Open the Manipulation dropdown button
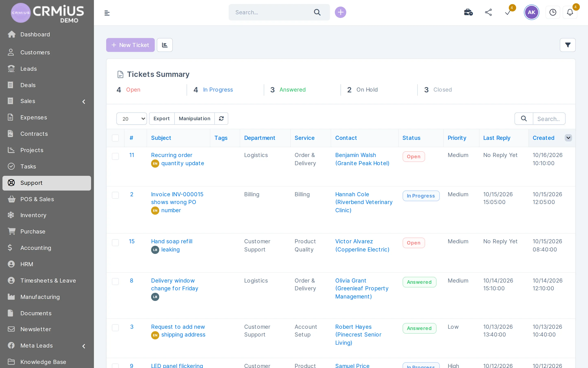The image size is (588, 368). pyautogui.click(x=194, y=119)
